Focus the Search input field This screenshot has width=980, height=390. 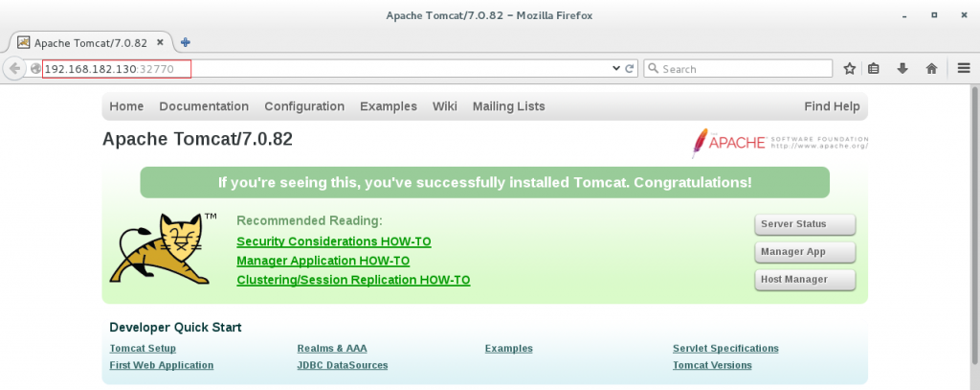point(738,69)
